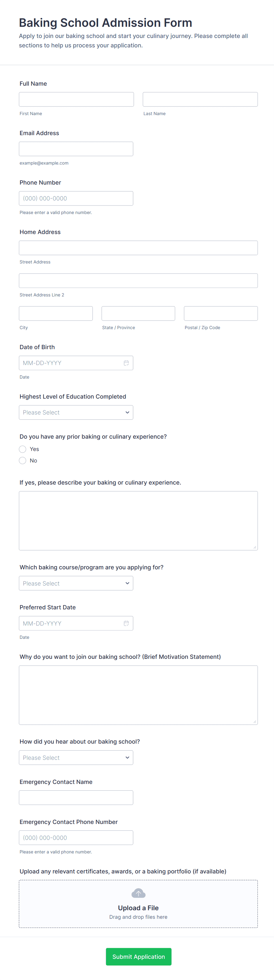Image resolution: width=274 pixels, height=980 pixels.
Task: Select the Email Address input
Action: [x=76, y=149]
